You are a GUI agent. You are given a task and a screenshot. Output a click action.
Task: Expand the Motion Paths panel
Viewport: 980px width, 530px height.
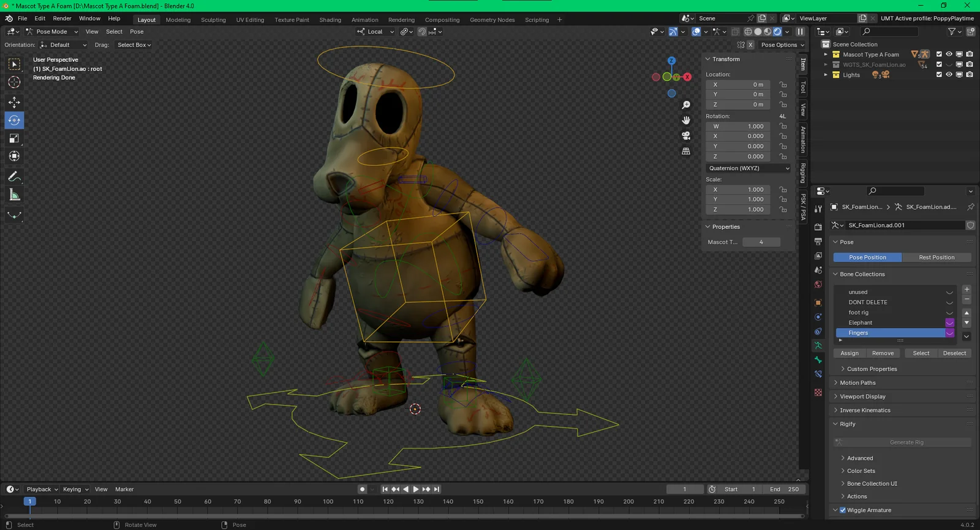pyautogui.click(x=858, y=383)
